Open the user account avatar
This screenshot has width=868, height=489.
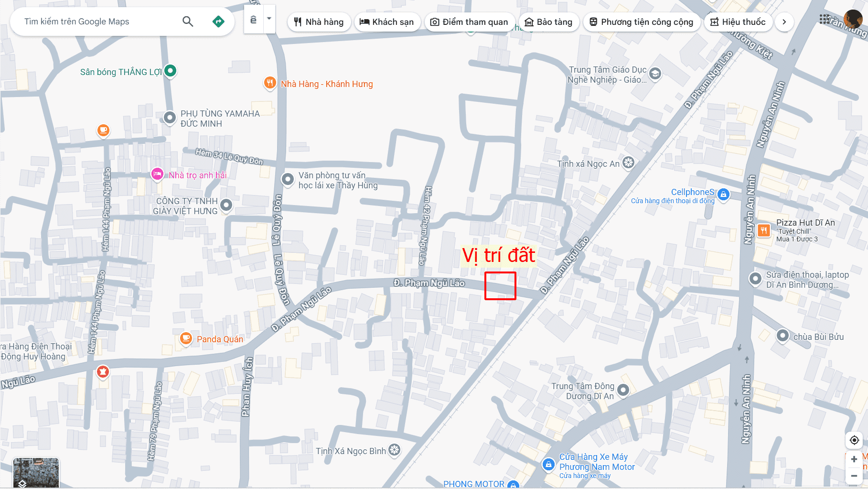point(853,19)
